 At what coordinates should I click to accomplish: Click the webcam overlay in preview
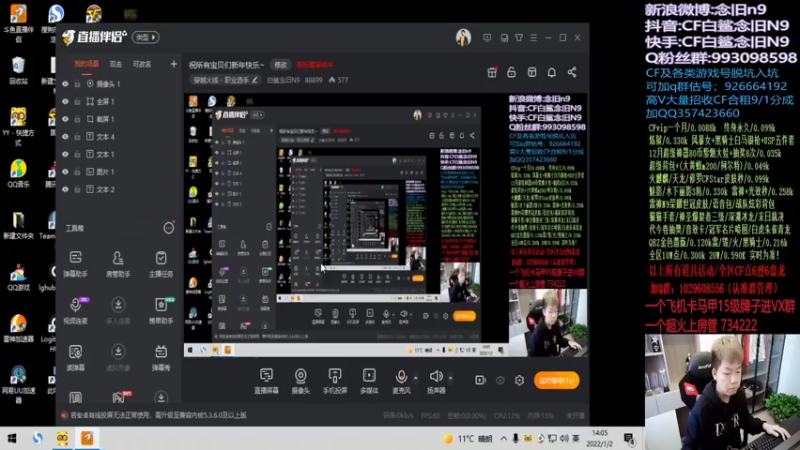[x=547, y=322]
